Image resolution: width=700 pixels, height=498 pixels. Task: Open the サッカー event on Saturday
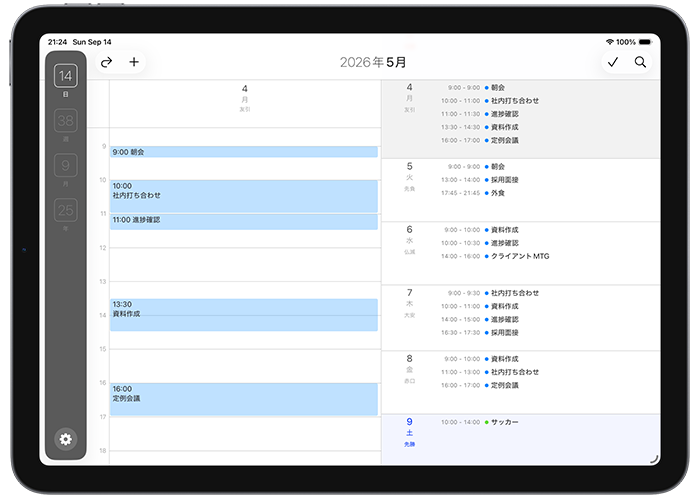[x=510, y=422]
